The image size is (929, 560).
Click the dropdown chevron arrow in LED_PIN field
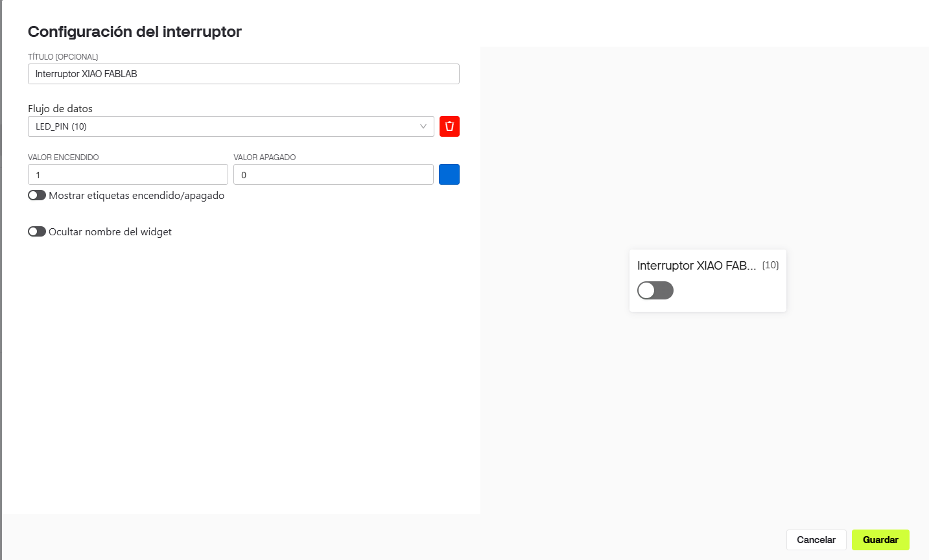(423, 126)
